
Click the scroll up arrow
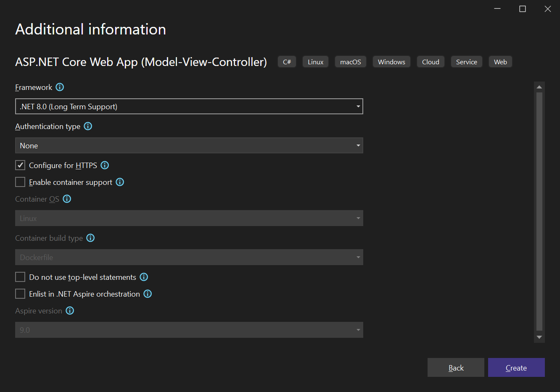539,87
